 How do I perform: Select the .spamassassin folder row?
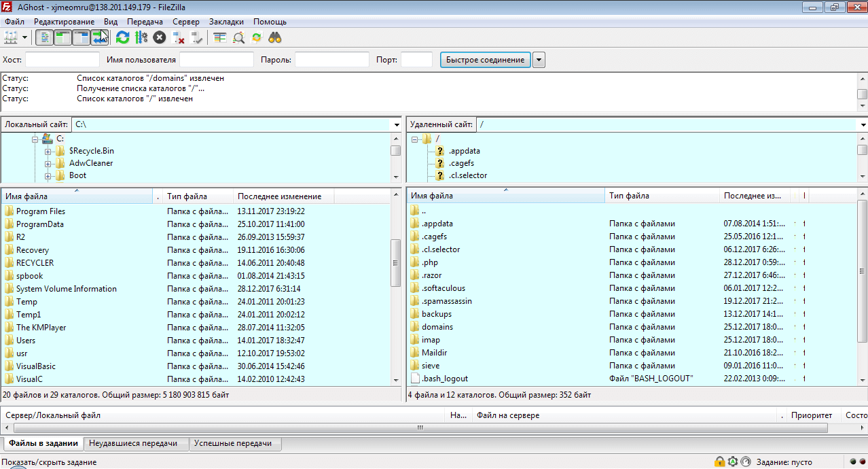[x=632, y=301]
